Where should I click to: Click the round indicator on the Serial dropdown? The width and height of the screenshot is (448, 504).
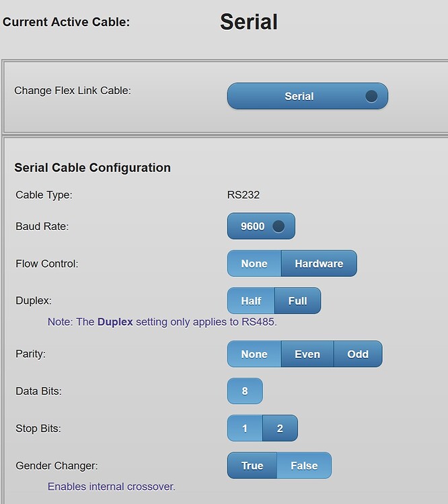pos(371,96)
